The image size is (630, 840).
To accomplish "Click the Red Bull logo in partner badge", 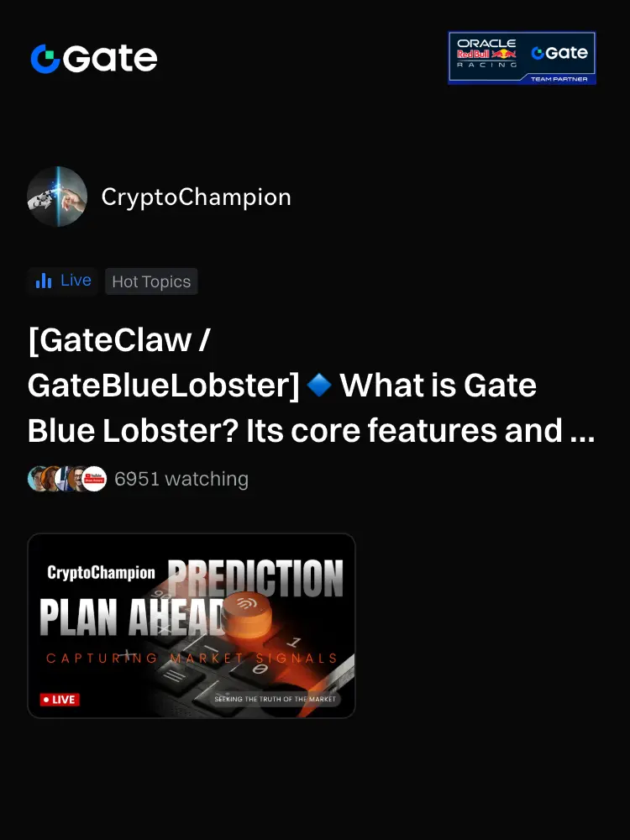I will pyautogui.click(x=486, y=54).
